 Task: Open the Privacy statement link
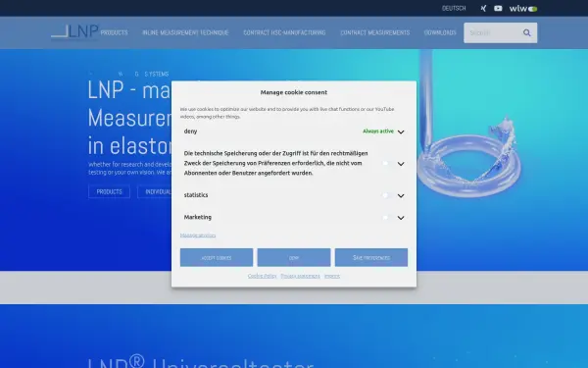click(301, 276)
